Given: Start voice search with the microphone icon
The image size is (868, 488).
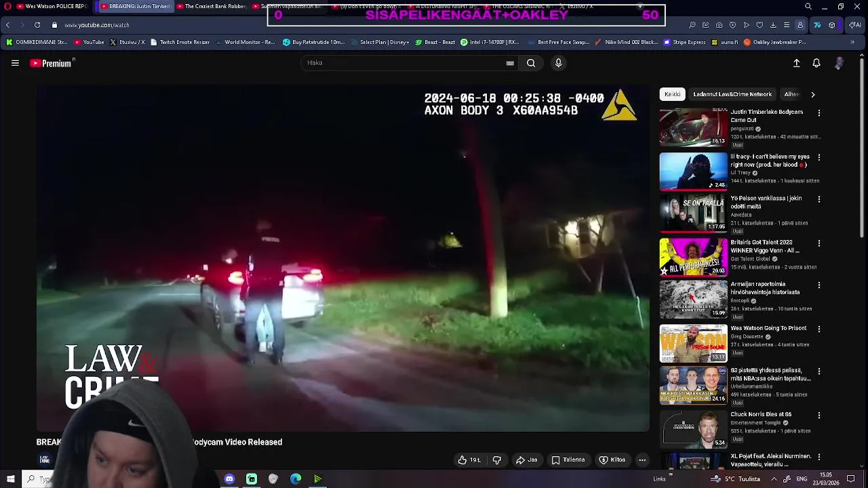Looking at the screenshot, I should click(558, 63).
